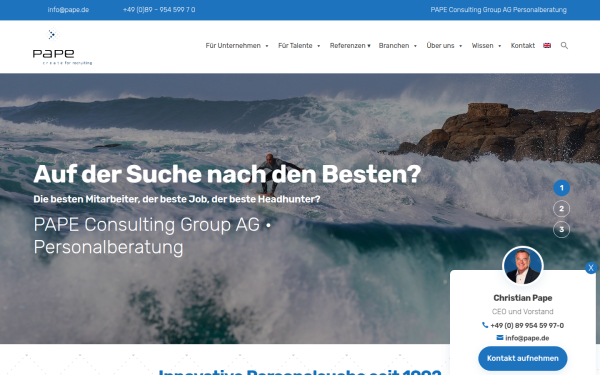Open the Für Talente menu

pyautogui.click(x=295, y=46)
